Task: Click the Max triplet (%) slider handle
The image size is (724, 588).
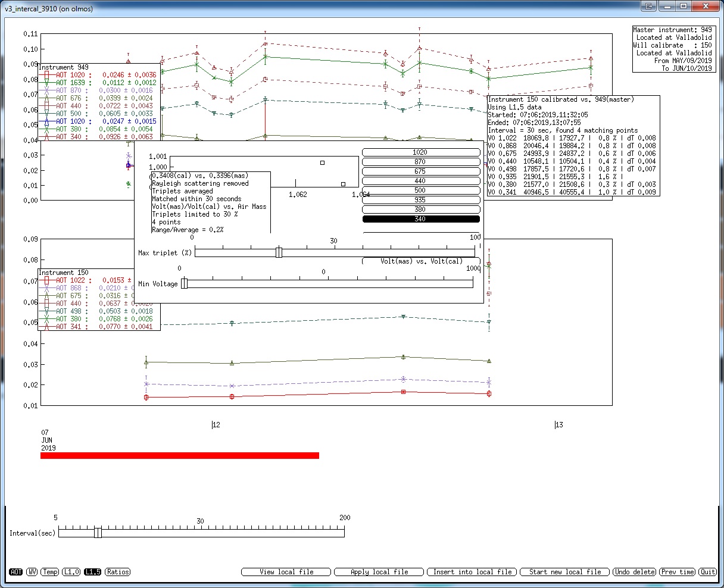Action: coord(279,252)
